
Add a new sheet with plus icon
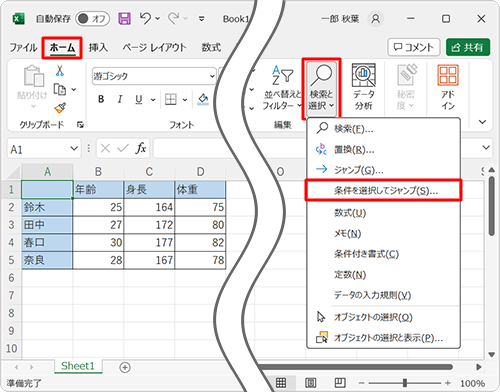pyautogui.click(x=125, y=367)
